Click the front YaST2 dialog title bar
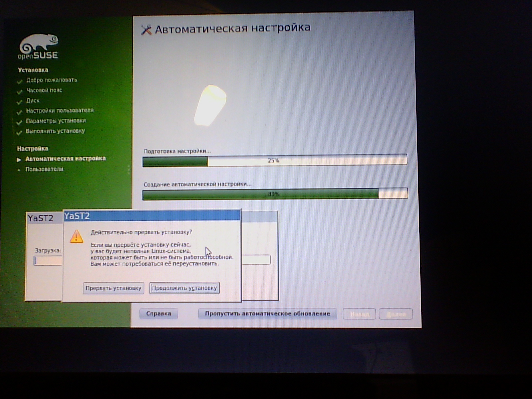The image size is (532, 399). [x=152, y=216]
